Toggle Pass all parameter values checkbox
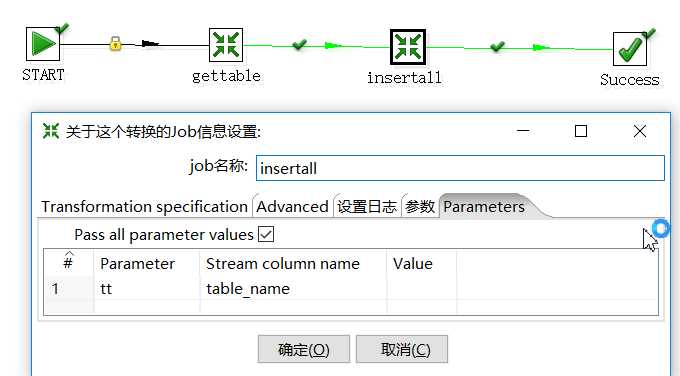Image resolution: width=680 pixels, height=376 pixels. [x=266, y=235]
